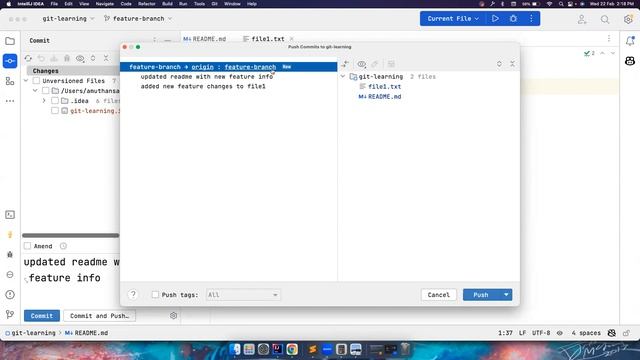640x360 pixels.
Task: Open the Code With Me user icon
Action: point(582,19)
